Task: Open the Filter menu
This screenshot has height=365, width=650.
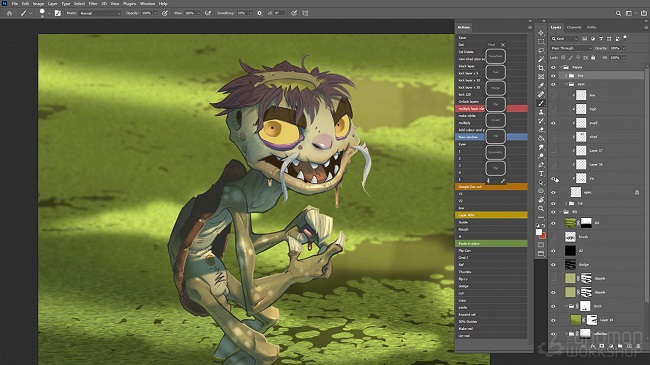Action: tap(93, 4)
